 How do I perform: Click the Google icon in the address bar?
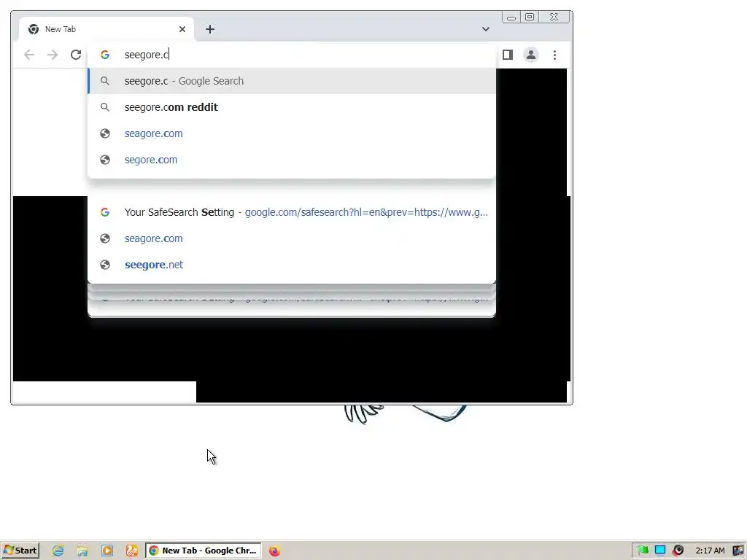pyautogui.click(x=105, y=55)
